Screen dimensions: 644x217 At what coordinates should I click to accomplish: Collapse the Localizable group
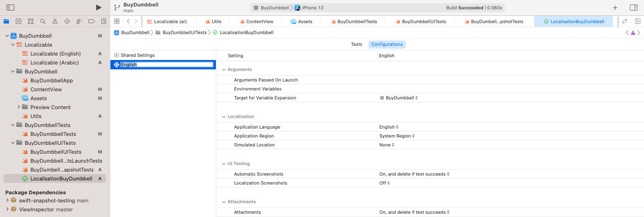13,45
